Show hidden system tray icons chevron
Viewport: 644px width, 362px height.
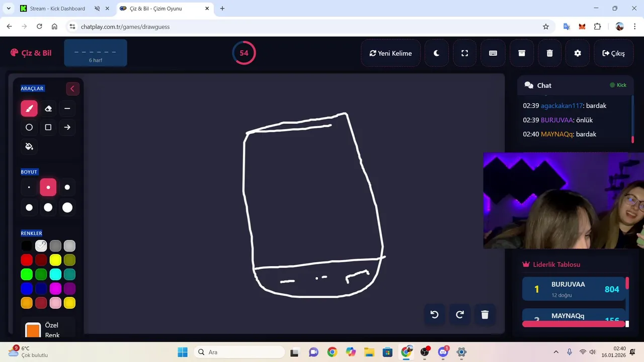(556, 352)
